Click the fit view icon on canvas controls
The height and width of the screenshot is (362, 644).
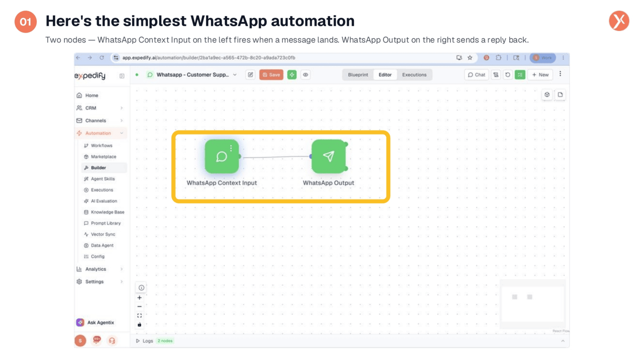[139, 316]
